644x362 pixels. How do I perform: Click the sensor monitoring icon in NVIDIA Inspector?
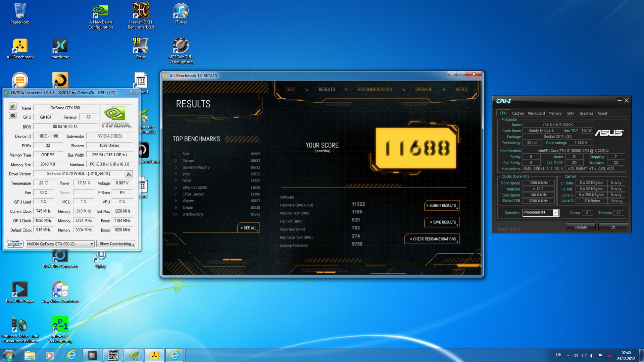[12, 116]
